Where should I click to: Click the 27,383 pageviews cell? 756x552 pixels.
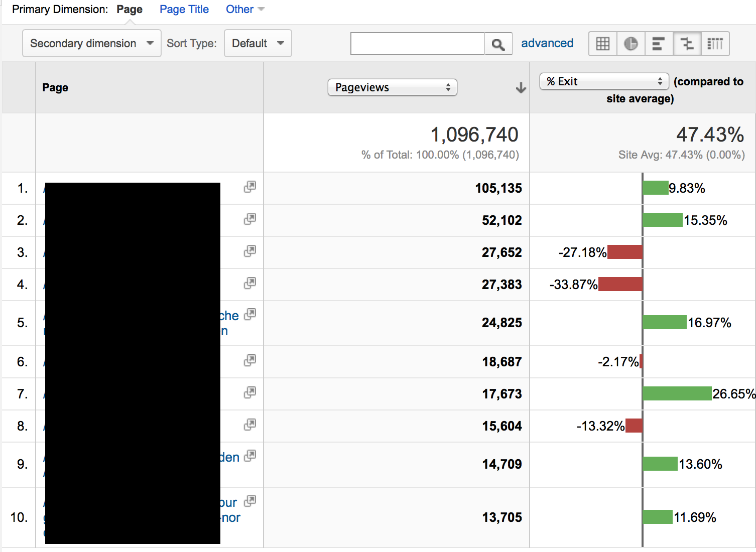(x=502, y=285)
